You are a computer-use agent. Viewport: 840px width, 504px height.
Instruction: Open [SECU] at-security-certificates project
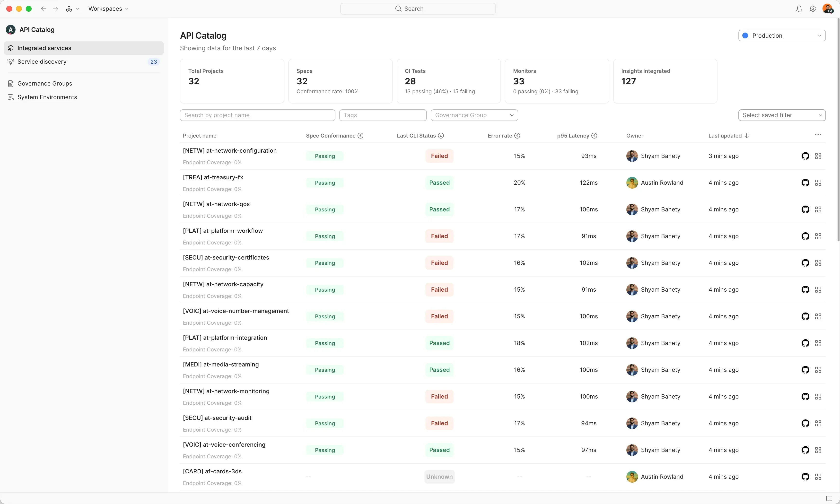[x=226, y=257]
